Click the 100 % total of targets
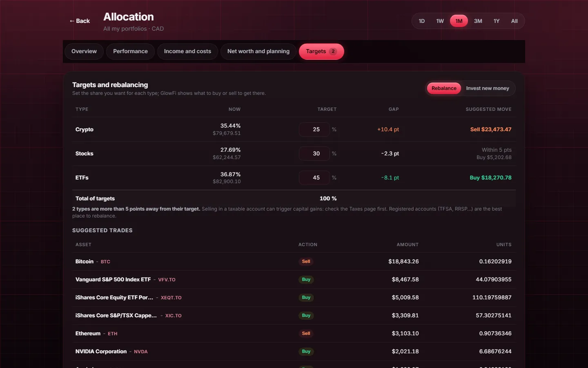 click(328, 198)
